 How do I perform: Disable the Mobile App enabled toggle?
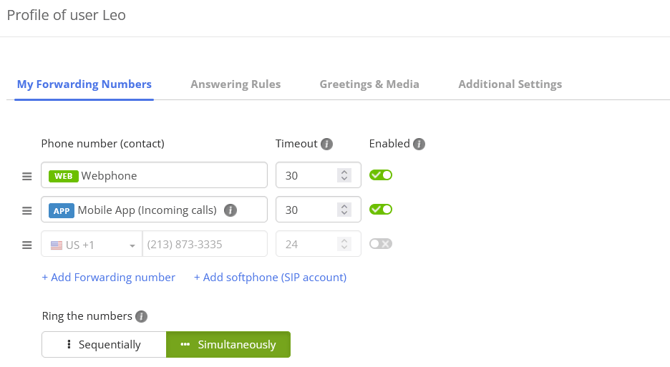point(381,209)
